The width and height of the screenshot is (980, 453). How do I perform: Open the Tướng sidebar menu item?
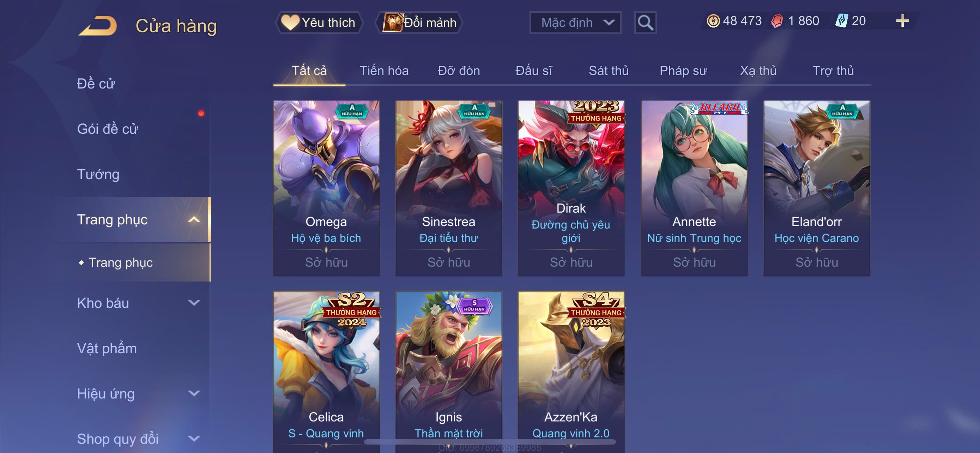(98, 174)
